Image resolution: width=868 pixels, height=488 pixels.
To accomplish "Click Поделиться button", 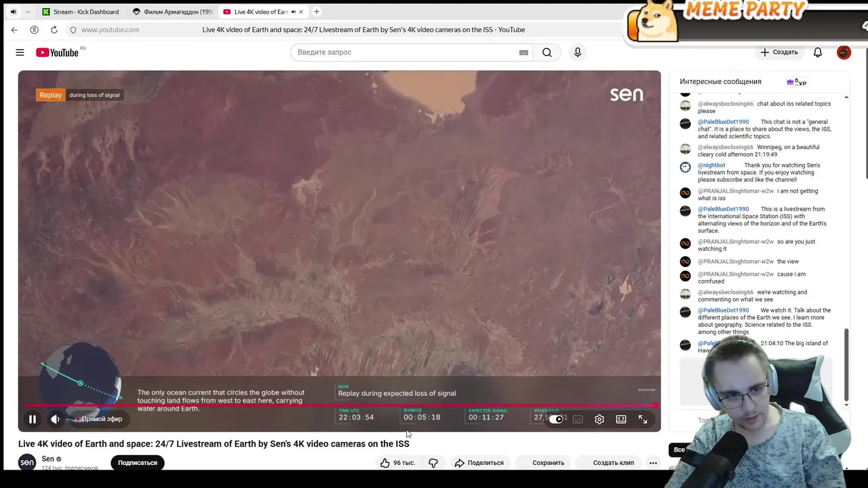I will 479,463.
